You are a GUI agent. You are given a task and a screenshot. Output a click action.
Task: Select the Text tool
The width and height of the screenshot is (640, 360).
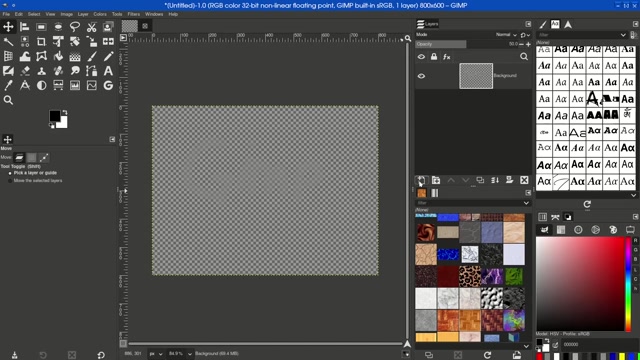(x=108, y=71)
